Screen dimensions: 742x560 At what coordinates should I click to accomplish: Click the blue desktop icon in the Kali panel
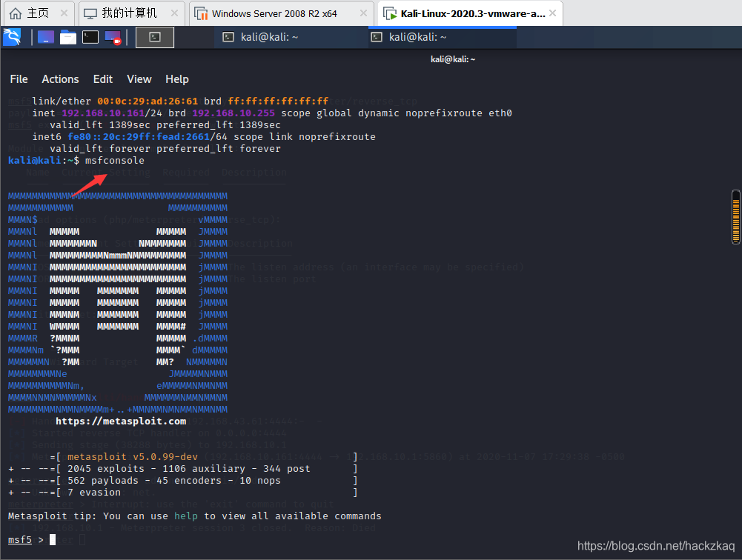point(46,37)
